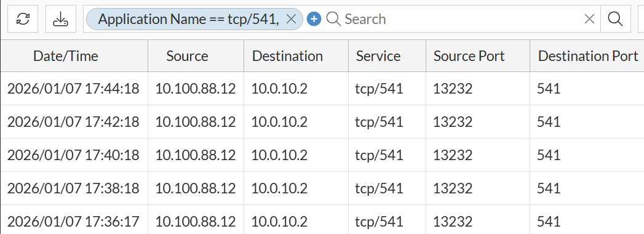
Task: Click tcp/541 service in the 17:40:18 row
Action: [x=379, y=155]
